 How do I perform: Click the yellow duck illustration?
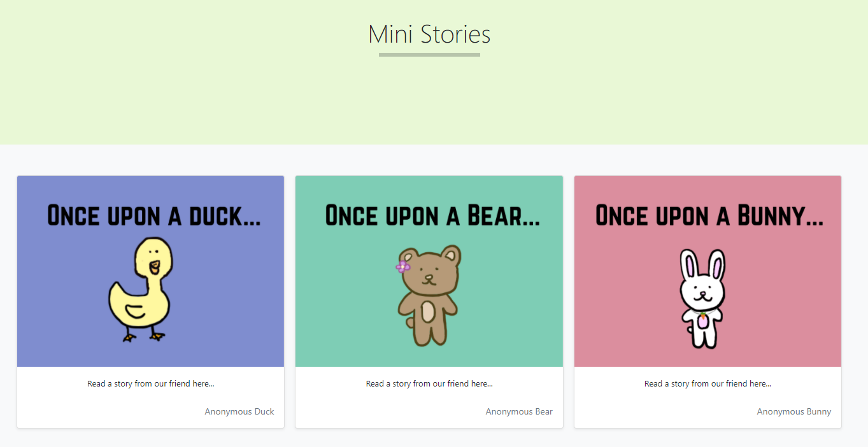coord(141,290)
